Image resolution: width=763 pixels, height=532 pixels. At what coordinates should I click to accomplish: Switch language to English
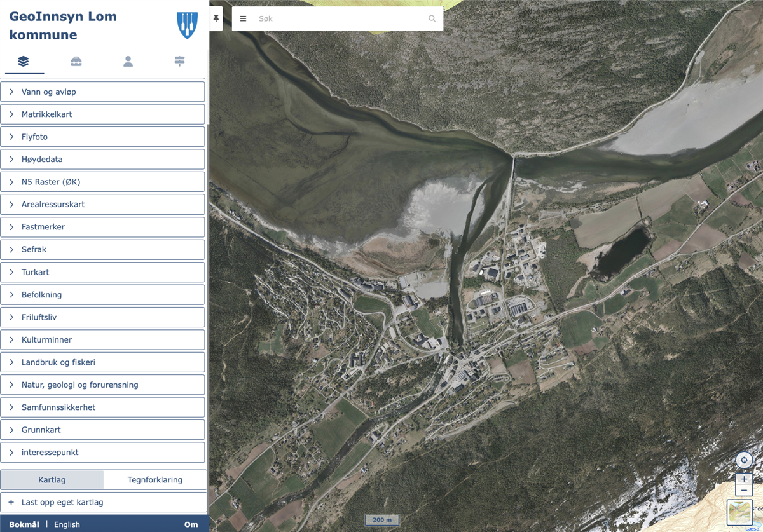point(67,524)
